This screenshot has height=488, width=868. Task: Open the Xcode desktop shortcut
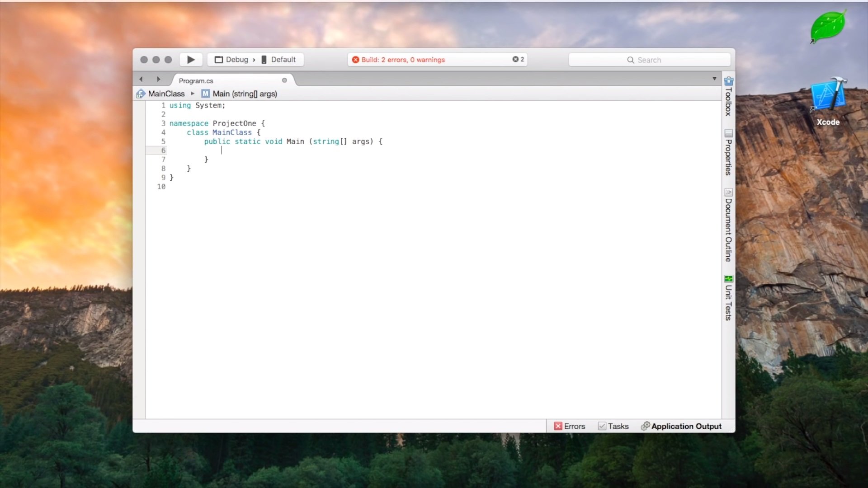(x=828, y=102)
